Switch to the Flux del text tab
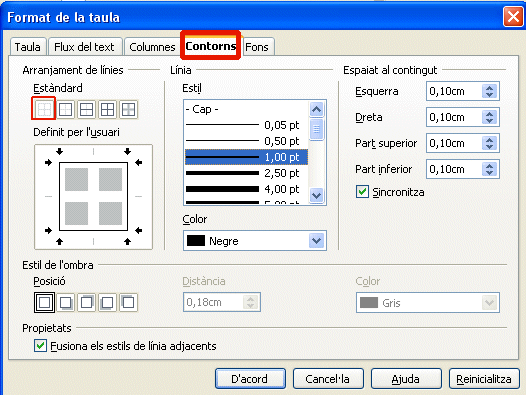The image size is (526, 395). 84,47
